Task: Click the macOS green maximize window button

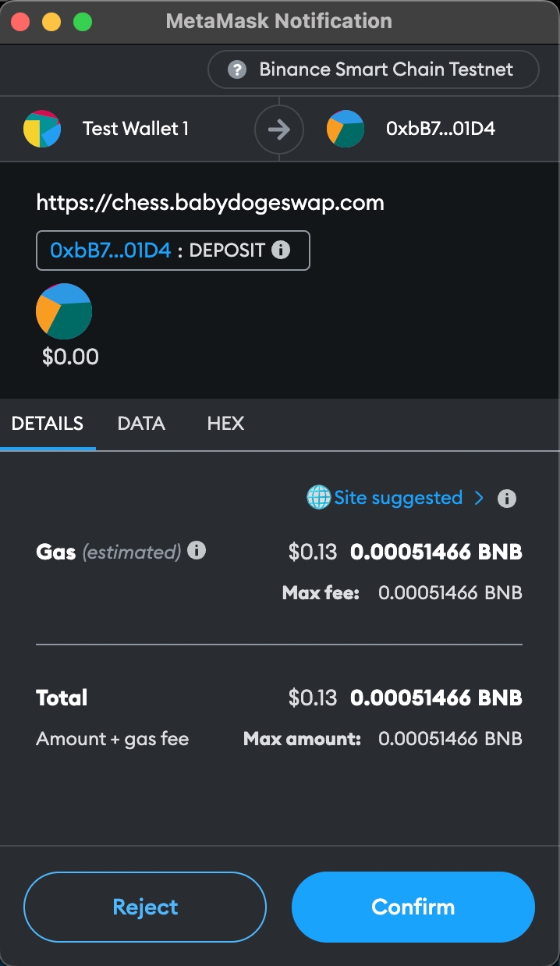Action: coord(83,22)
